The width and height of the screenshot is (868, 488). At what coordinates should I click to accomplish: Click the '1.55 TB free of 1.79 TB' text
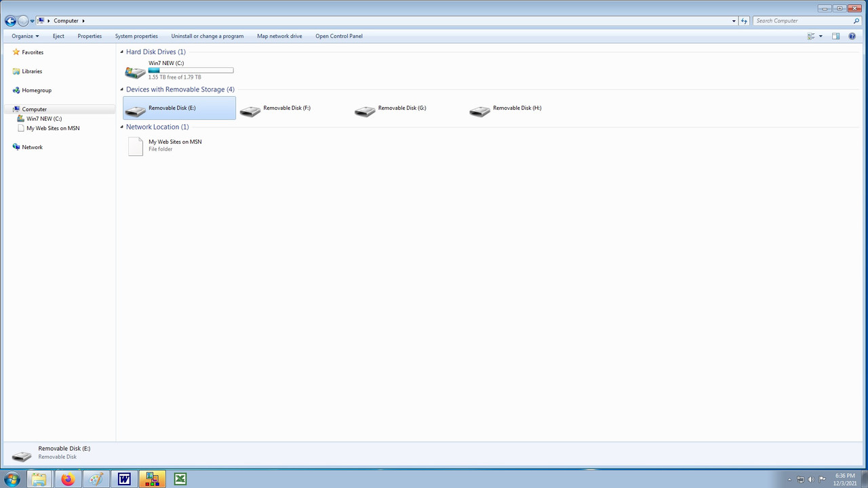[174, 77]
